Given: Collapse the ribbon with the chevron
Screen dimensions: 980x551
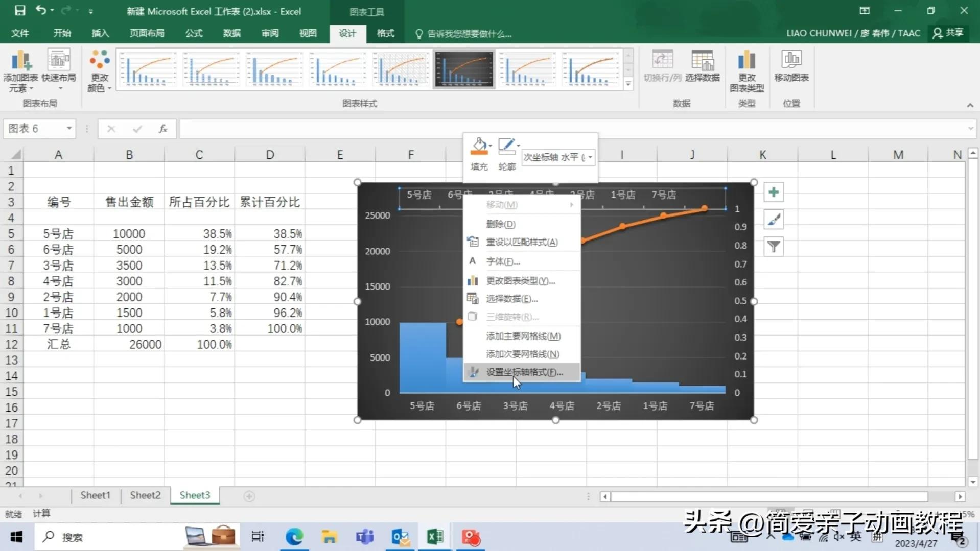Looking at the screenshot, I should pos(970,105).
